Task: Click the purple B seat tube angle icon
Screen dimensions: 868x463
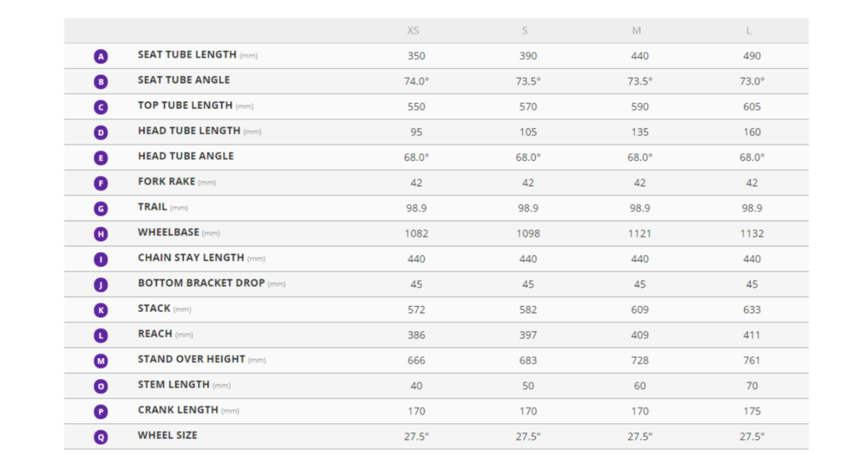Action: pyautogui.click(x=101, y=82)
